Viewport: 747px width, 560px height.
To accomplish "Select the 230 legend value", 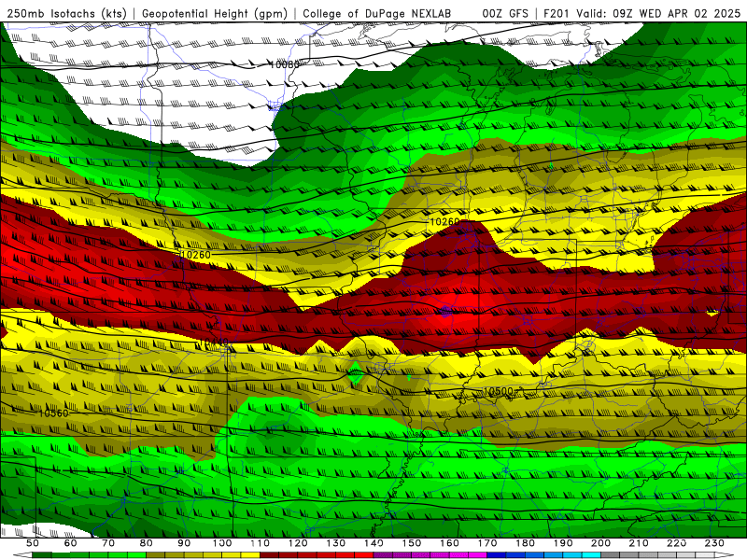I will click(x=715, y=543).
